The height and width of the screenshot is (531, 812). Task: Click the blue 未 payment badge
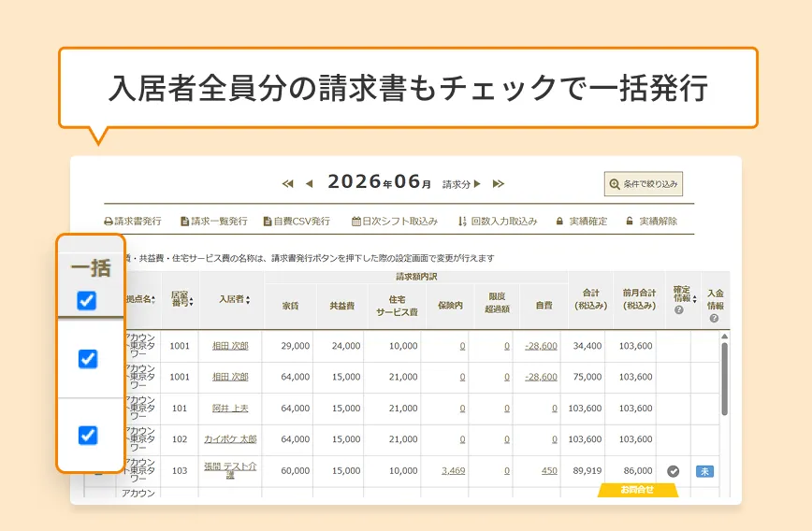[x=704, y=471]
